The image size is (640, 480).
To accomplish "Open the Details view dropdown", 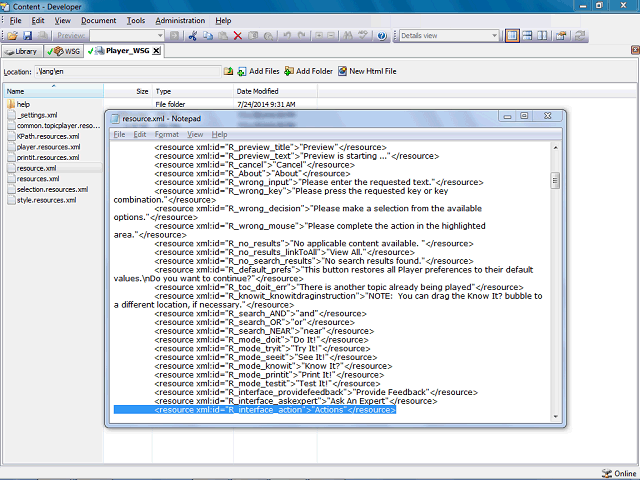I will tap(495, 36).
